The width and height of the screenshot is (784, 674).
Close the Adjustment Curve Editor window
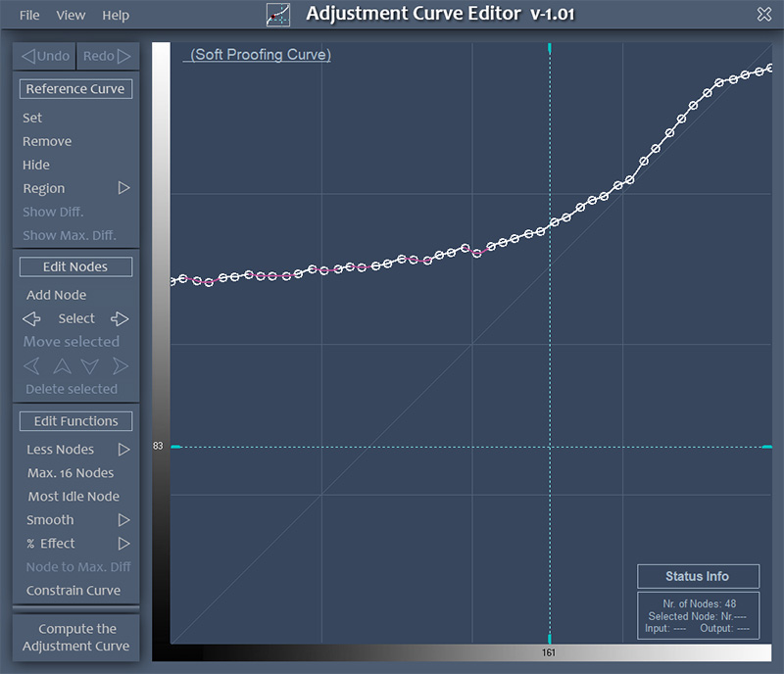click(764, 14)
